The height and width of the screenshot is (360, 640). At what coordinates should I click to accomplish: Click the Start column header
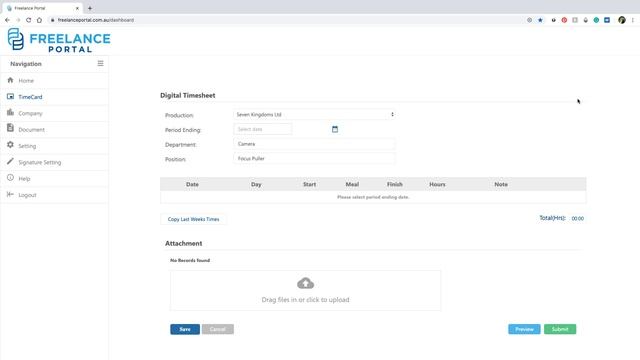tap(309, 184)
